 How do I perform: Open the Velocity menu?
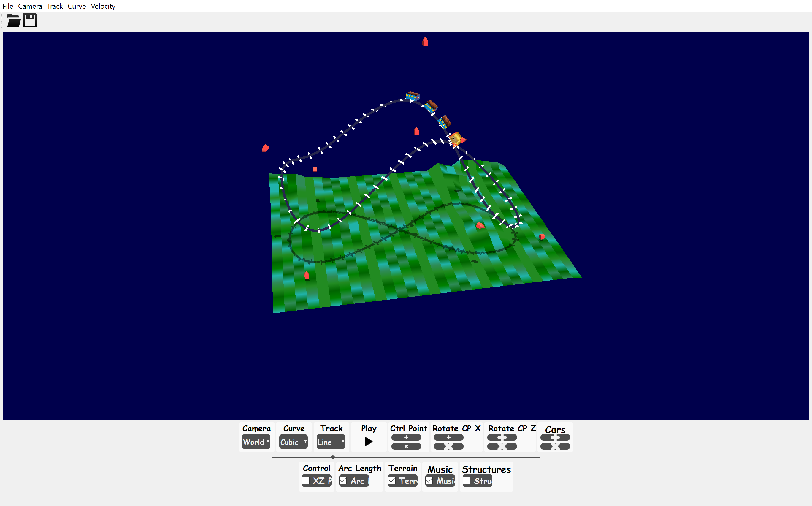[x=103, y=6]
